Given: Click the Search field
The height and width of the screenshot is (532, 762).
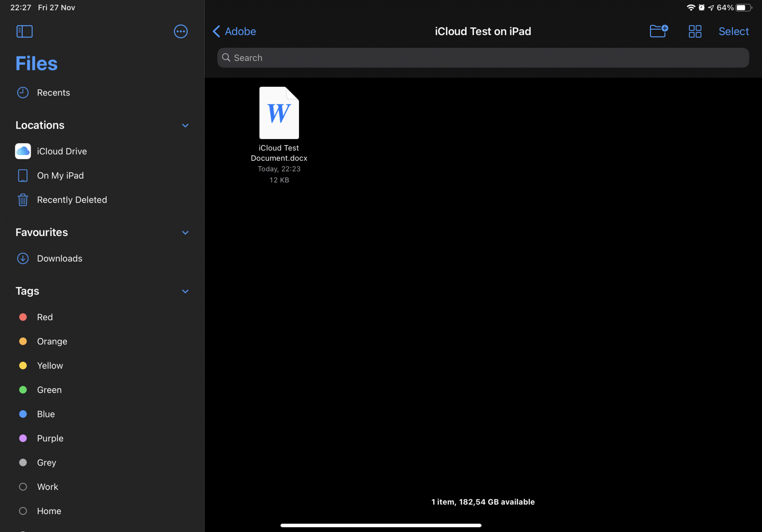Looking at the screenshot, I should [x=483, y=58].
